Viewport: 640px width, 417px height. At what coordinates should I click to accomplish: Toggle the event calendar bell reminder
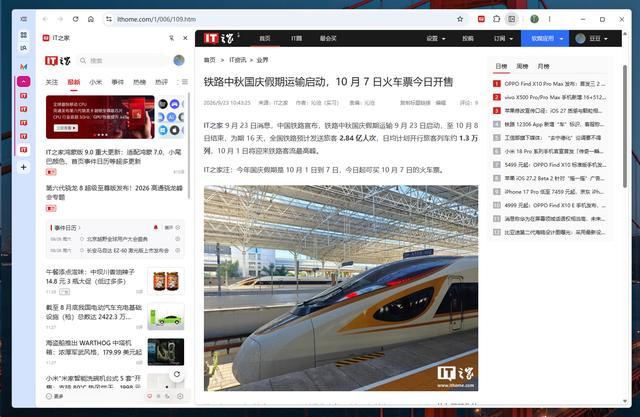[x=156, y=227]
